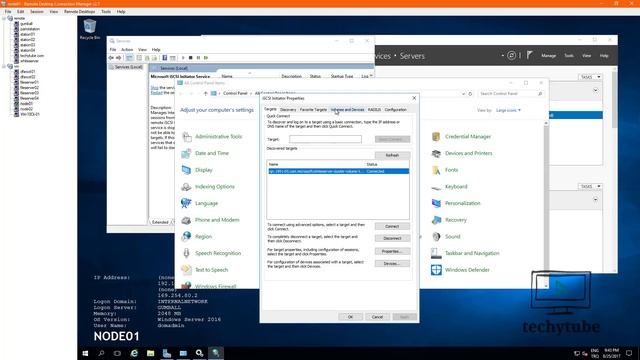This screenshot has height=360, width=640.
Task: Open File Explorer from remote taskbar
Action: [151, 353]
